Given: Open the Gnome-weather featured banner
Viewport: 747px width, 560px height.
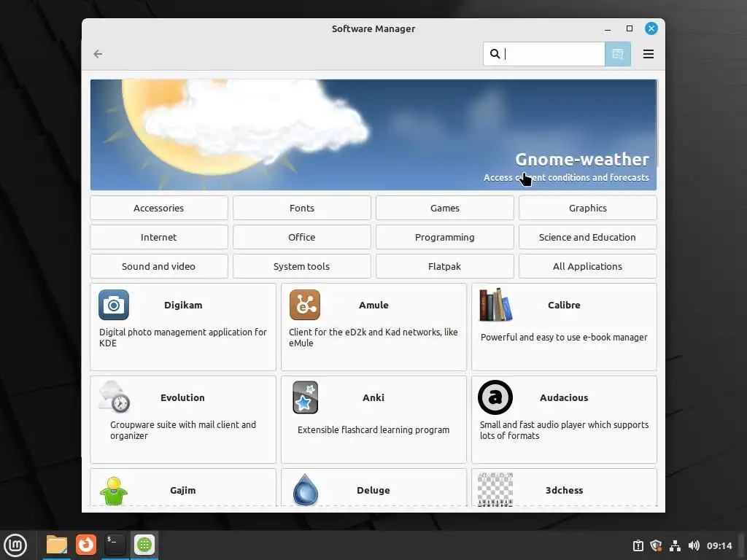Looking at the screenshot, I should (373, 135).
